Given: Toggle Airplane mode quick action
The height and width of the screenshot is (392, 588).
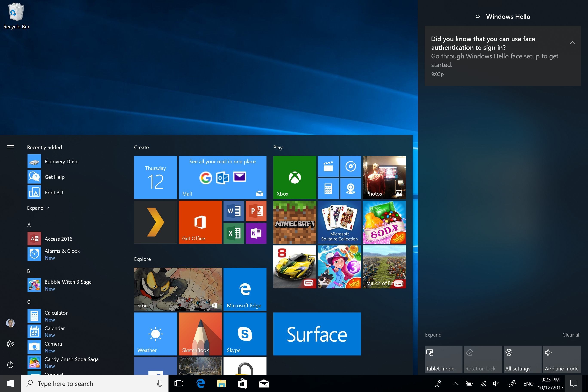Looking at the screenshot, I should (562, 359).
